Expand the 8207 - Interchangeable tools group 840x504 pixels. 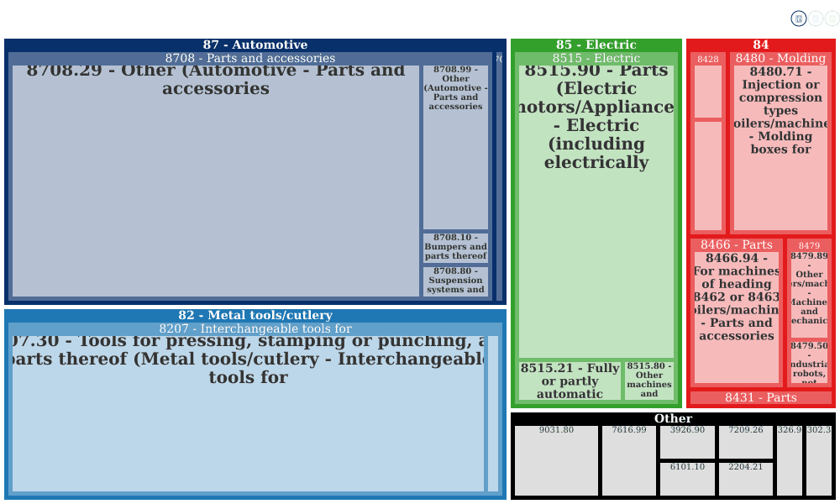click(x=255, y=328)
